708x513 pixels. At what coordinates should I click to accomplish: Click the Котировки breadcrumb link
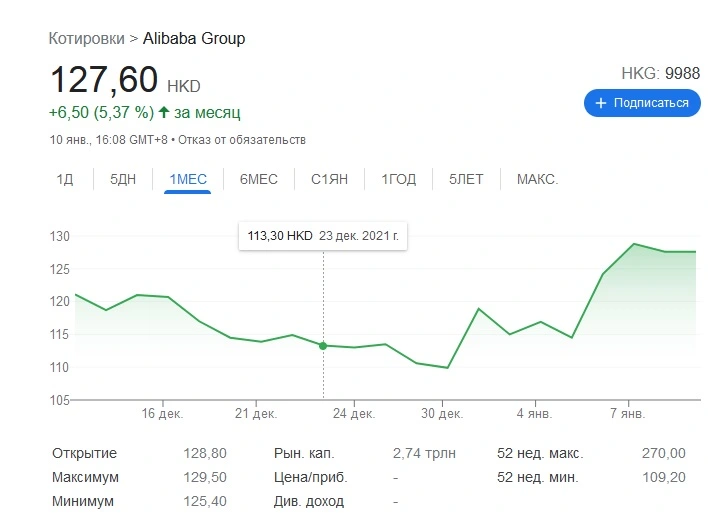point(86,38)
